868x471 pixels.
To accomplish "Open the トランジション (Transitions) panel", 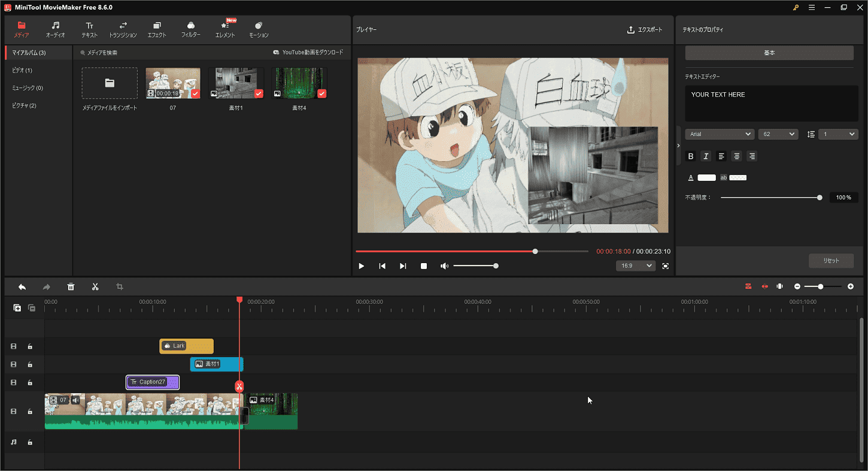I will (x=123, y=29).
